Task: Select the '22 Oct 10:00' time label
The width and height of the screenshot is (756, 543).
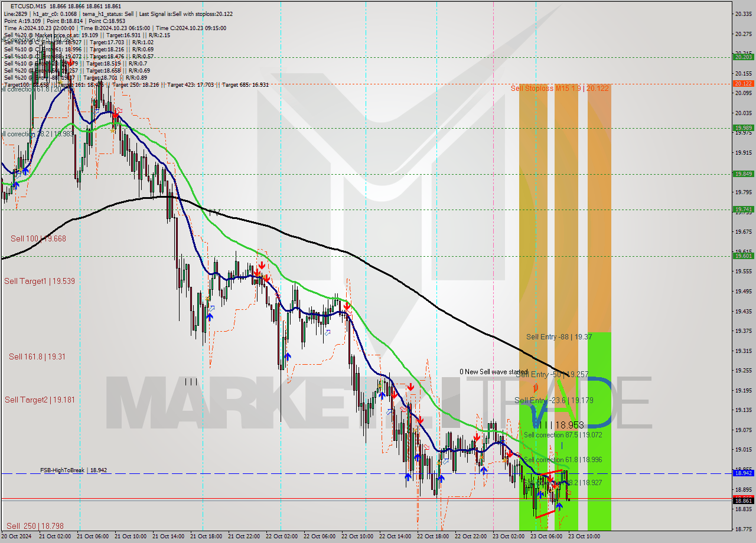Action: (x=357, y=537)
